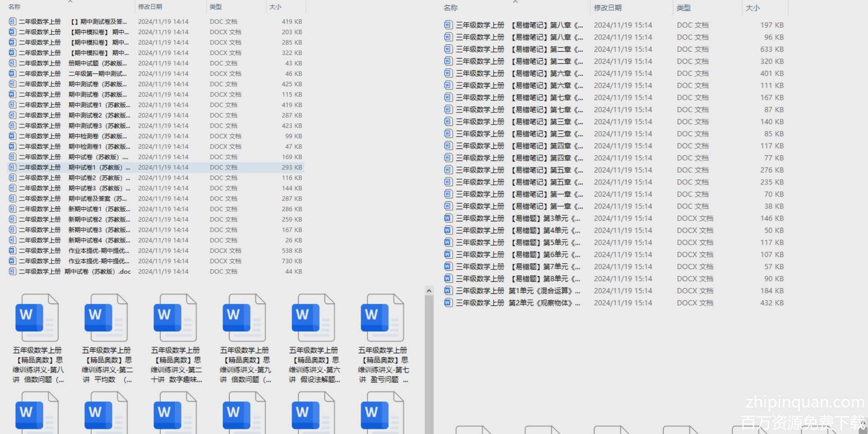The width and height of the screenshot is (868, 434).
Task: Open the Word icon for 第九讲 倍数问题
Action: 244,318
